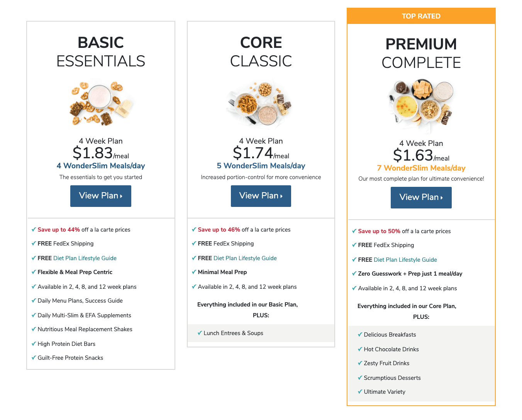Click Basic's Diet Plan Lifestyle Guide link
Screen dimensions: 522x420
85,258
